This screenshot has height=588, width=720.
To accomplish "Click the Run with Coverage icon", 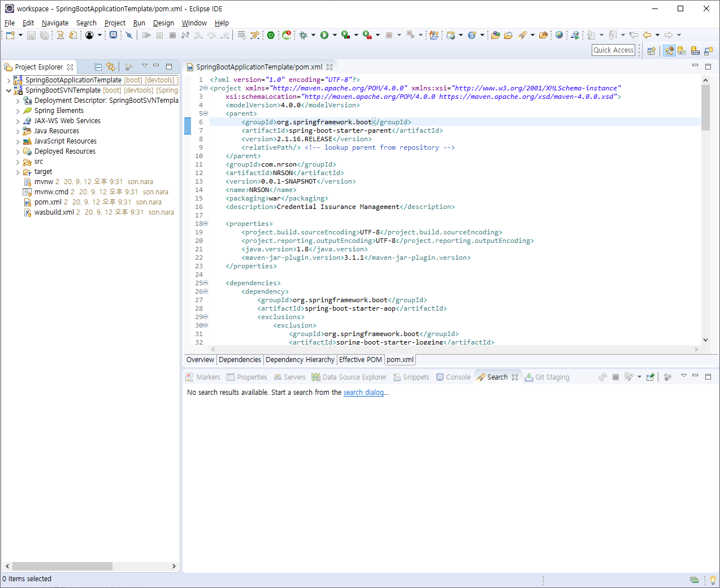I will 345,35.
